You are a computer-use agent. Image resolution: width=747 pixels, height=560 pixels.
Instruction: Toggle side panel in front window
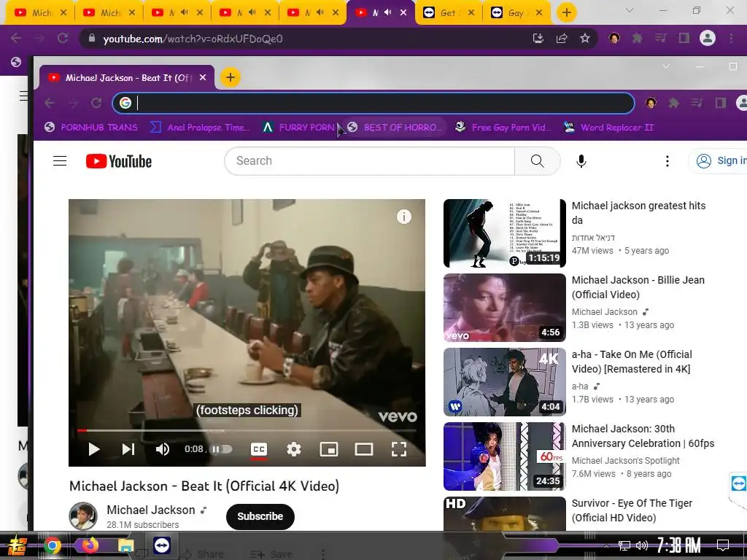[720, 103]
